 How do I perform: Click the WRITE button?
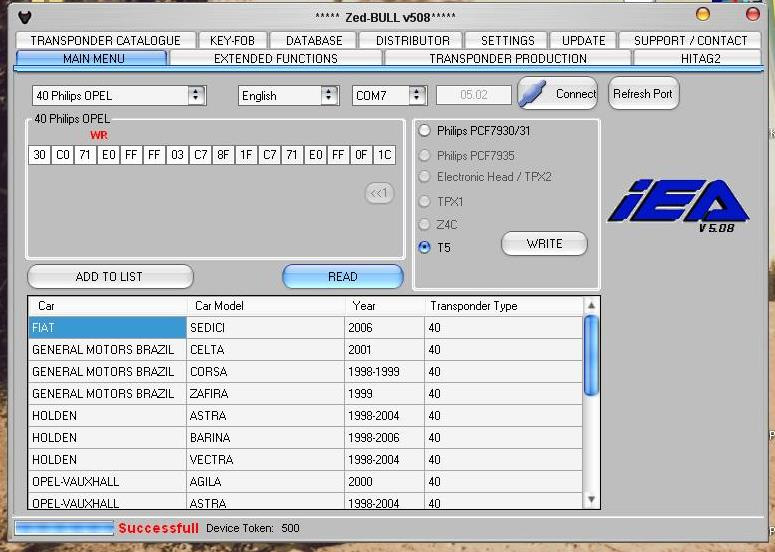point(544,244)
